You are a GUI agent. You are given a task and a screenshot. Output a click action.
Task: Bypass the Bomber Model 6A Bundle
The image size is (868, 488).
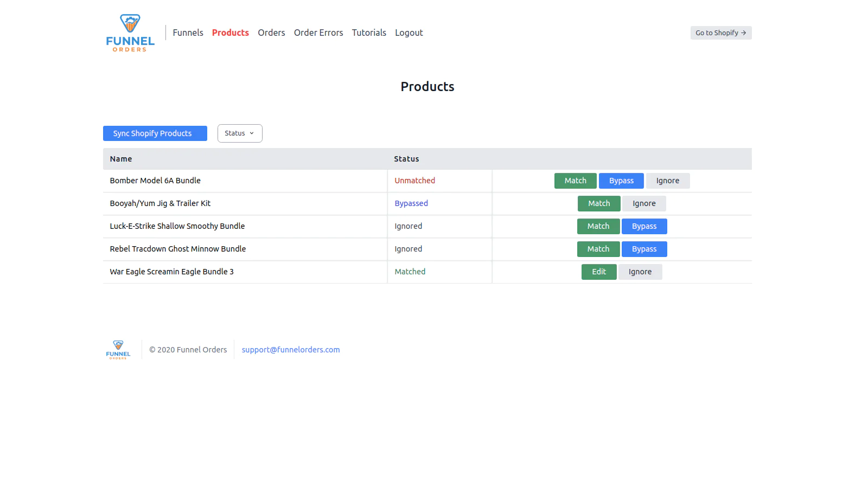[x=621, y=181]
